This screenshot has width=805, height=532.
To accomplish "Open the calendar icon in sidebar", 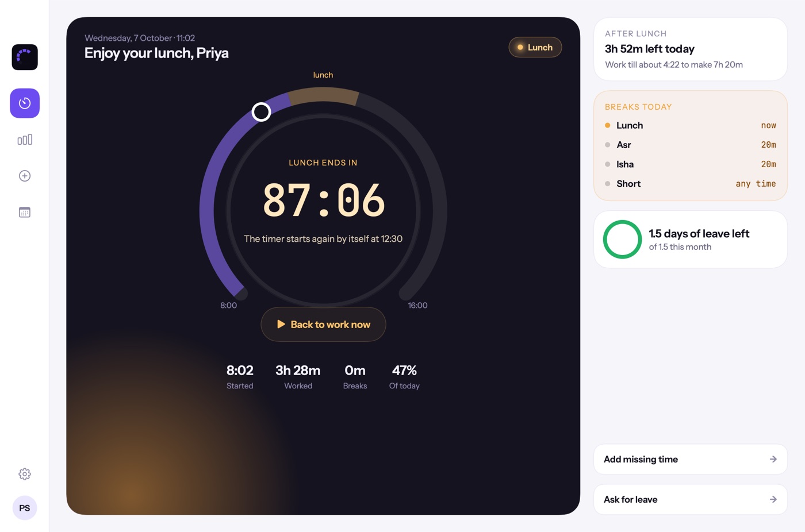I will [25, 212].
